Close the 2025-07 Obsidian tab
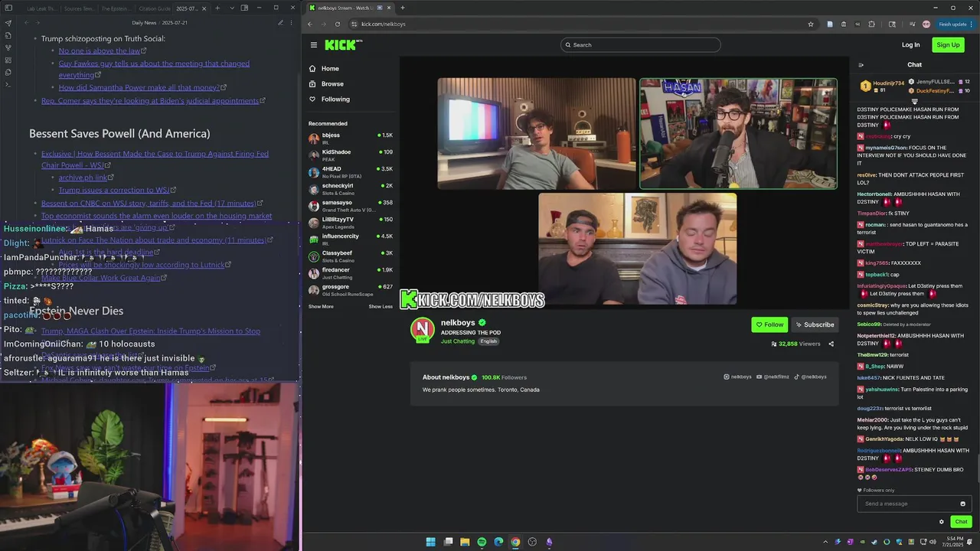980x551 pixels. [x=205, y=8]
